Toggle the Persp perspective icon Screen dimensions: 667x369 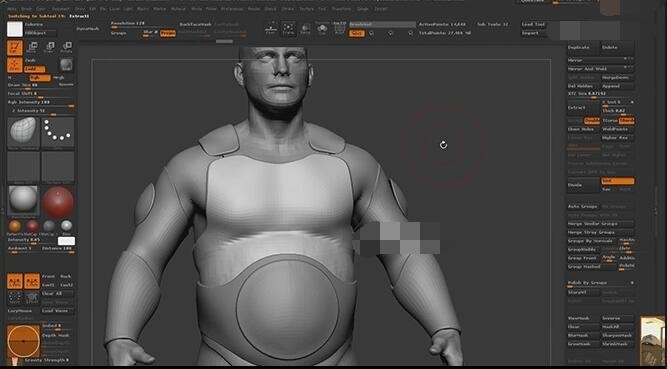pos(305,29)
